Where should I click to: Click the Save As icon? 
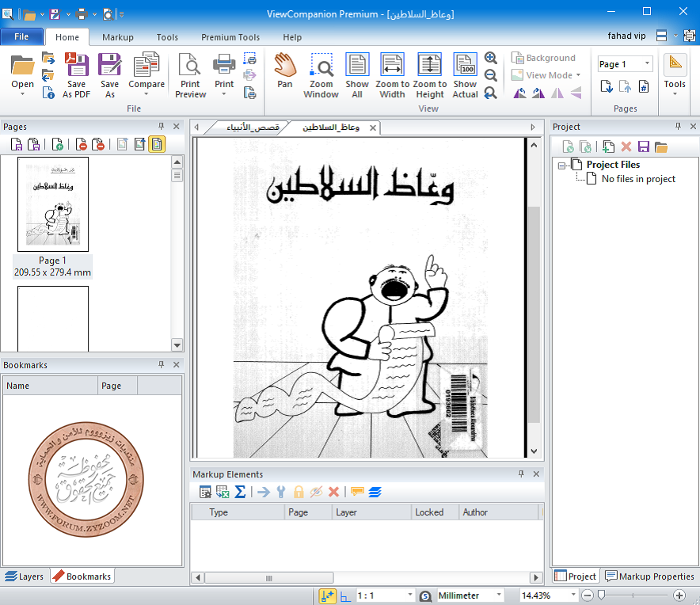coord(109,75)
